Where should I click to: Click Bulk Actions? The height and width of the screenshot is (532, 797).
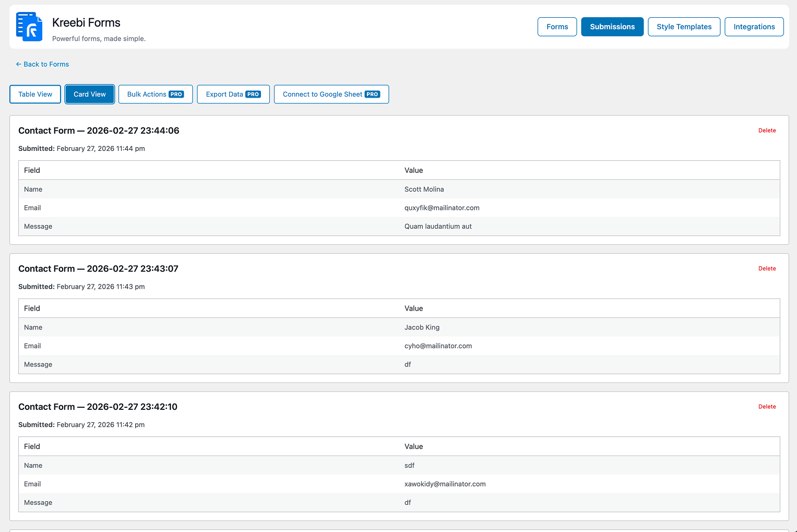[155, 94]
